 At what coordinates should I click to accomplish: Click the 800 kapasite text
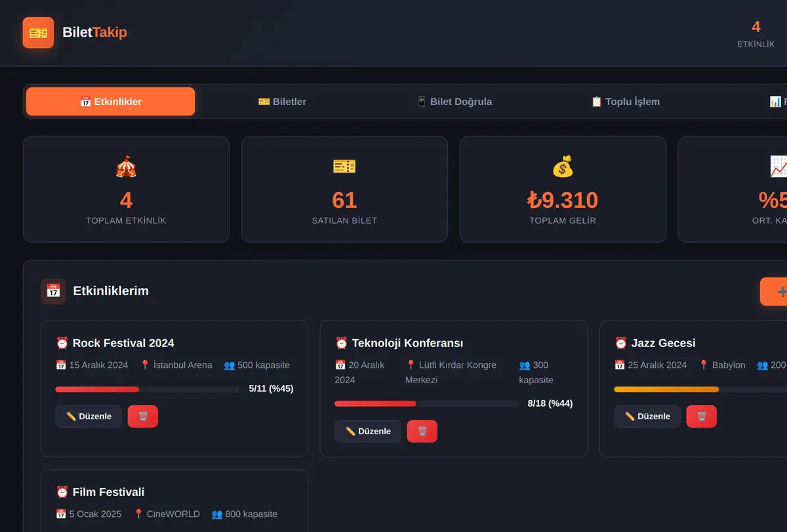pyautogui.click(x=251, y=514)
